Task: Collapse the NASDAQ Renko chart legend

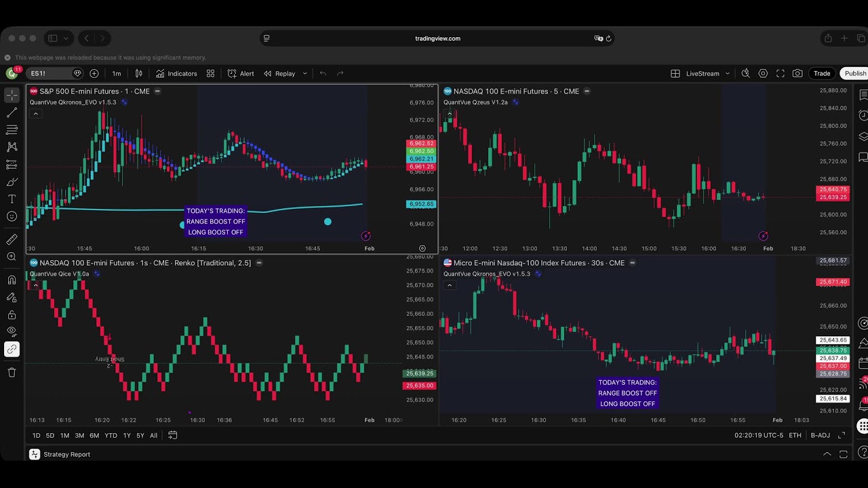Action: click(35, 285)
